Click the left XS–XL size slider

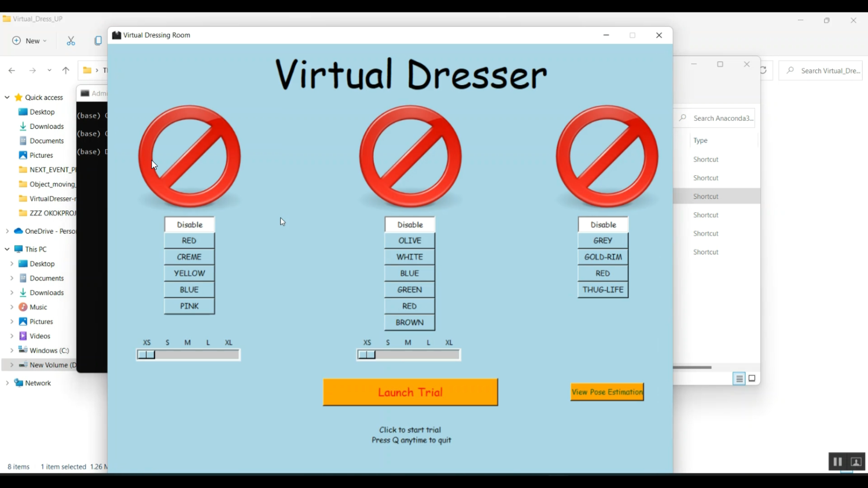189,354
